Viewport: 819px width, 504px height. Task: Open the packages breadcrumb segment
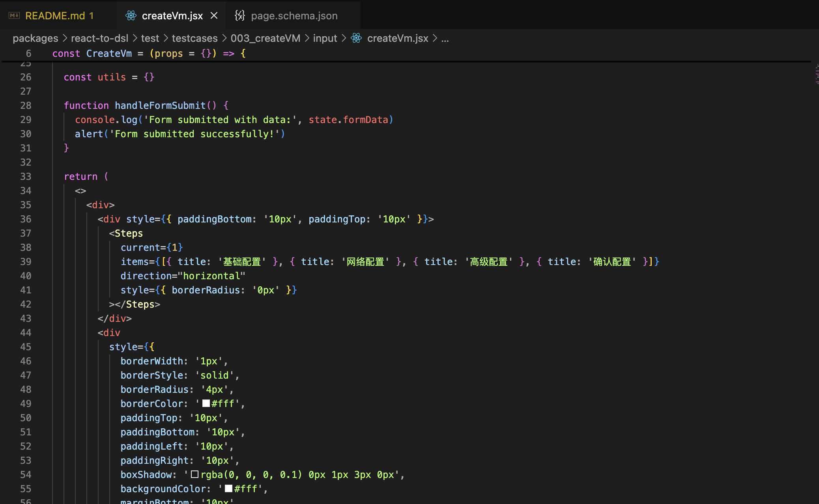click(x=35, y=38)
